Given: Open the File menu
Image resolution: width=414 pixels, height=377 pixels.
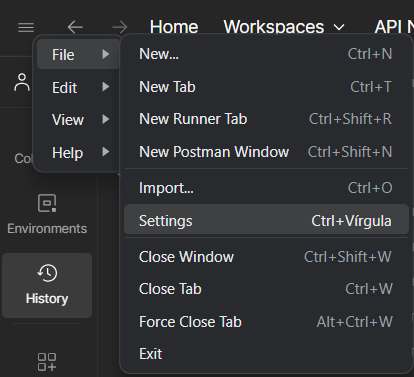Looking at the screenshot, I should click(x=78, y=54).
